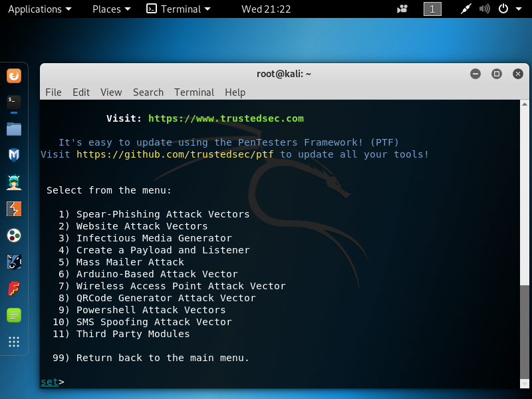The width and height of the screenshot is (532, 399).
Task: Launch Terminal from the dock
Action: point(14,102)
